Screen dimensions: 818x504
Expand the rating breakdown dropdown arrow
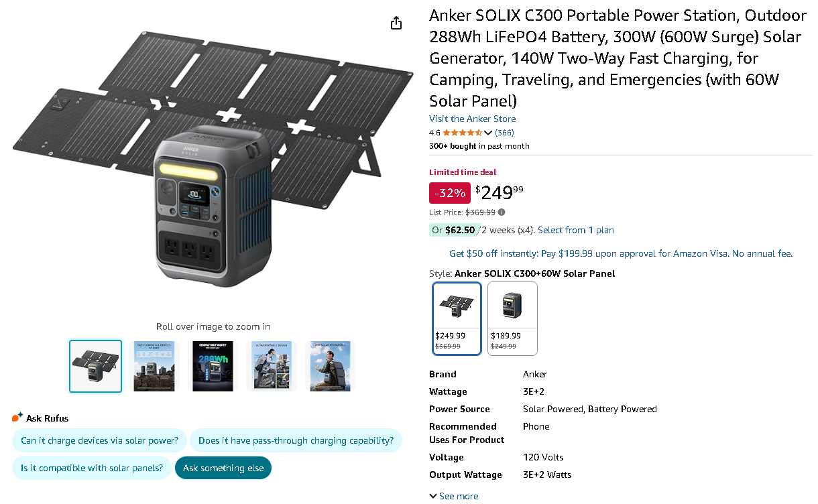click(487, 132)
